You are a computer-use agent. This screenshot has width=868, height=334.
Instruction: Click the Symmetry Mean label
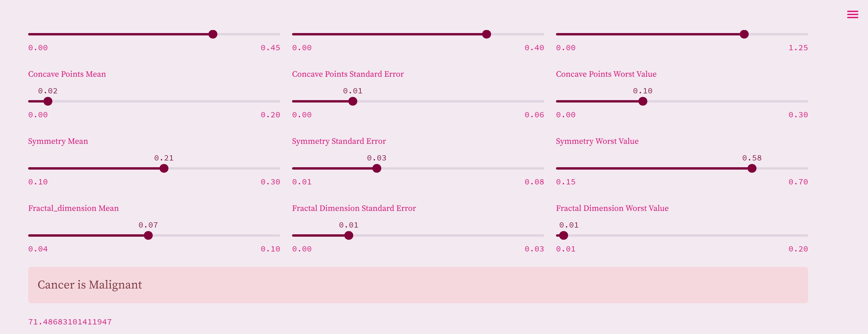(x=58, y=141)
